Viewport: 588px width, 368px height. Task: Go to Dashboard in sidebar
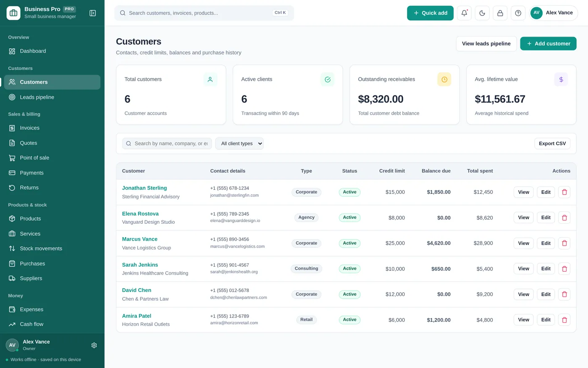52,51
